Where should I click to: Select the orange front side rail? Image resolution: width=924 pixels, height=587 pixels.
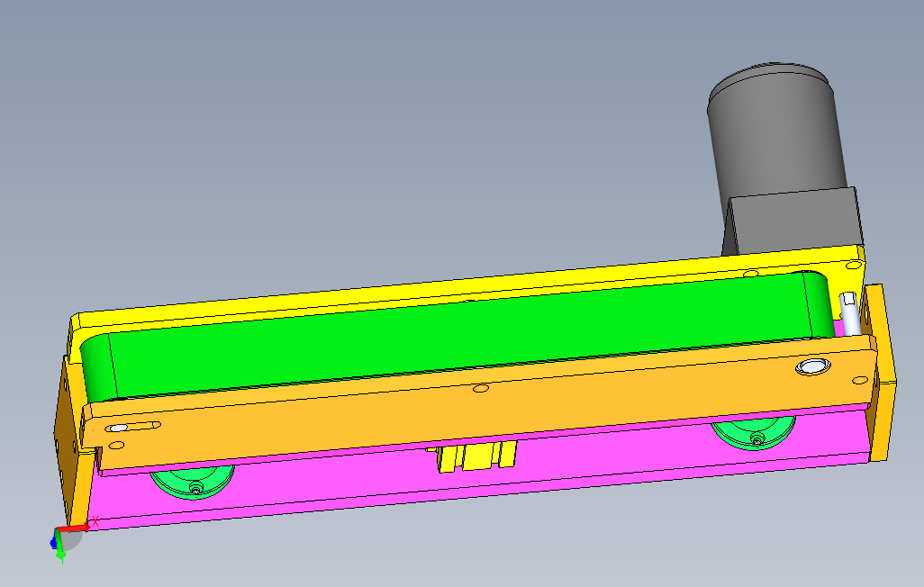(480, 401)
